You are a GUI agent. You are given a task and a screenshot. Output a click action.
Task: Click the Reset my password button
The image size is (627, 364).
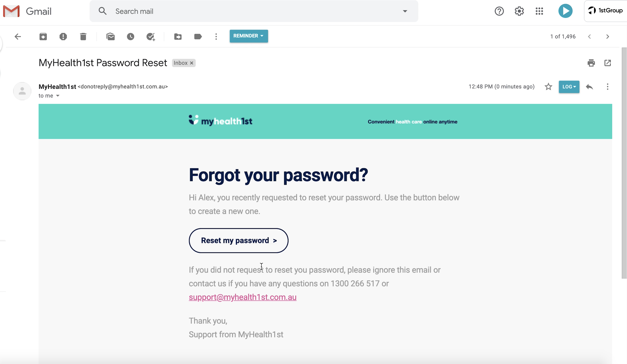[238, 240]
